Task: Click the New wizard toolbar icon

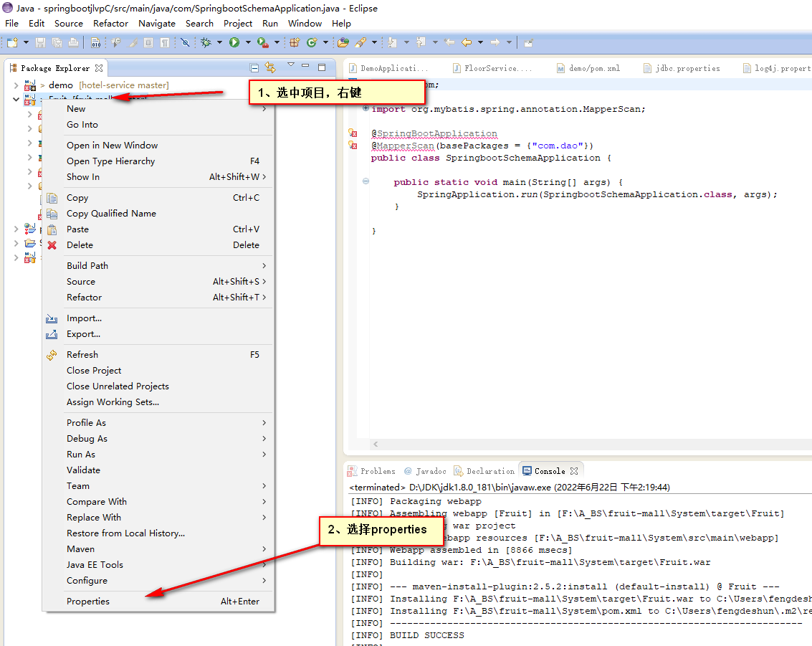Action: 12,42
